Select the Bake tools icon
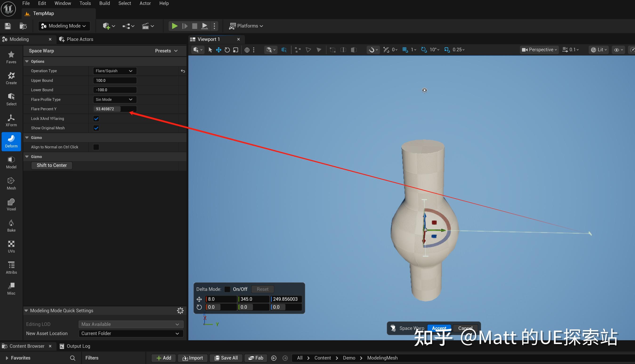635x364 pixels. coord(11,225)
